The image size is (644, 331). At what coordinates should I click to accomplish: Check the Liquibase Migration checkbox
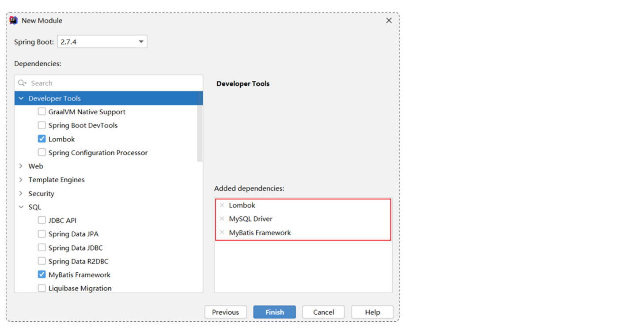point(42,288)
